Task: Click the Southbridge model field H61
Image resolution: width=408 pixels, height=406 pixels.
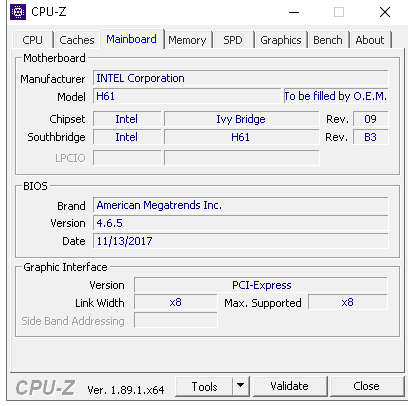Action: point(241,137)
